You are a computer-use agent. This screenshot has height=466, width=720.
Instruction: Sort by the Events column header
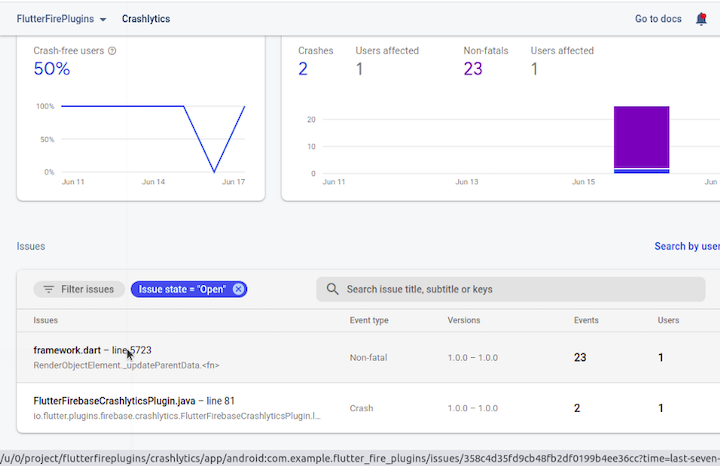(586, 320)
